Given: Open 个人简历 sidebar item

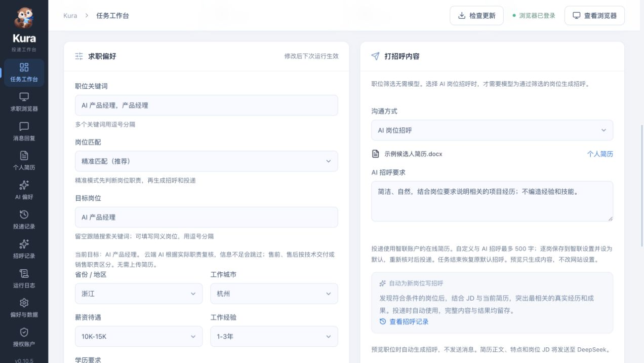Looking at the screenshot, I should point(24,161).
